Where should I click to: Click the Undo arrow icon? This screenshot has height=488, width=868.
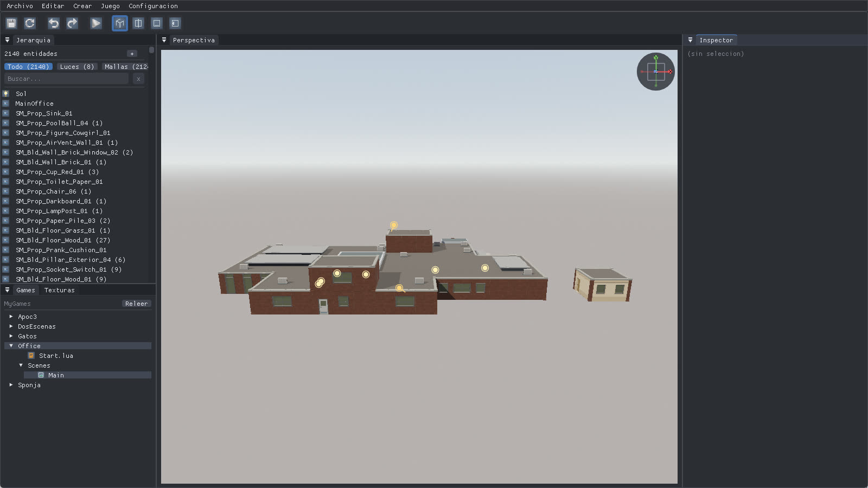[53, 23]
